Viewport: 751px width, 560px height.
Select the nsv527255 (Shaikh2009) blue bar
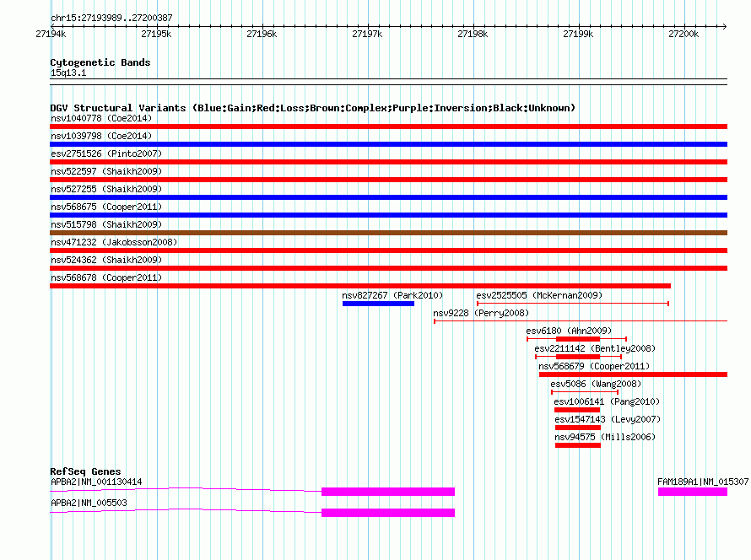coord(388,197)
